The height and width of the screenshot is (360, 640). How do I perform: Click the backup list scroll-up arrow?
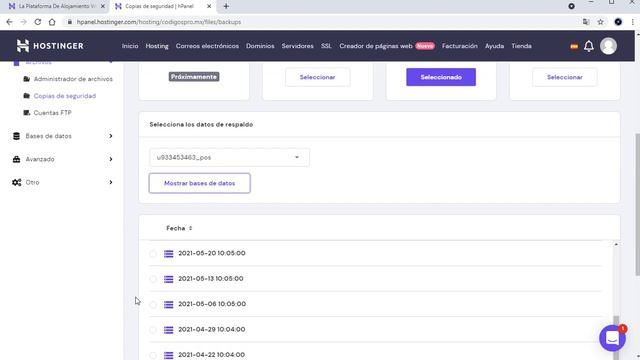coord(616,244)
